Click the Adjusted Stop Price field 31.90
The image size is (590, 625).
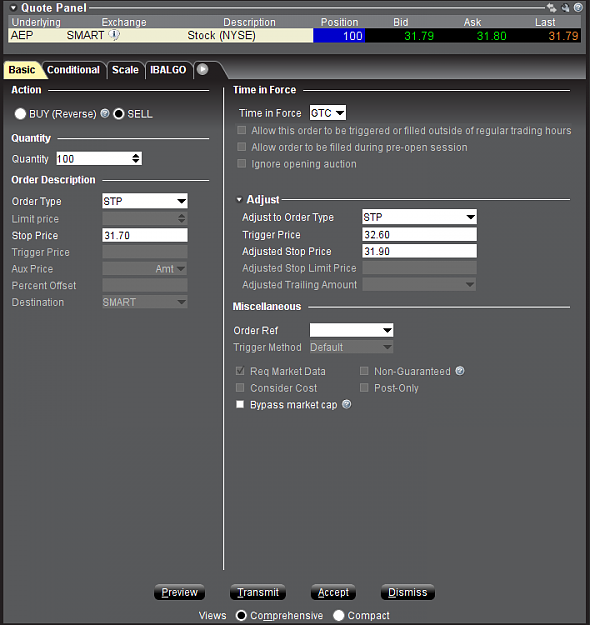pos(419,251)
